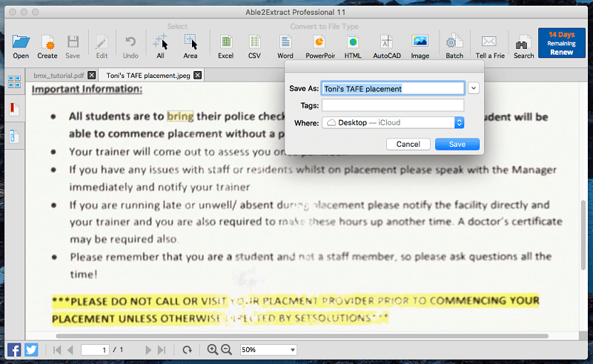The height and width of the screenshot is (364, 593).
Task: Rotate the page view
Action: (x=187, y=350)
